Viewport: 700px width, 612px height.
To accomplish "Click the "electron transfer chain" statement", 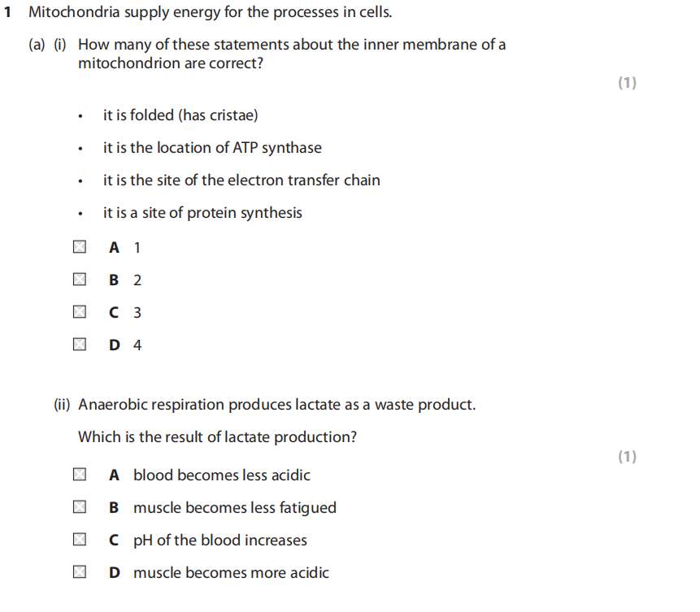I will pos(241,180).
